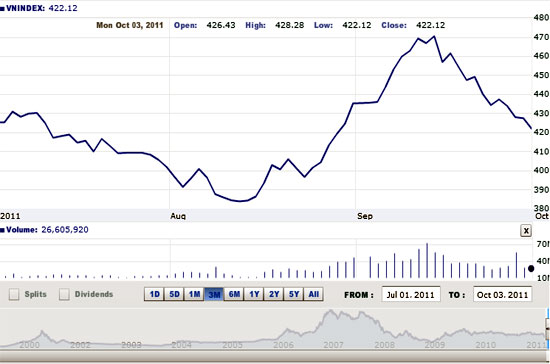The height and width of the screenshot is (364, 550).
Task: Close the Volume panel with X
Action: (x=526, y=231)
